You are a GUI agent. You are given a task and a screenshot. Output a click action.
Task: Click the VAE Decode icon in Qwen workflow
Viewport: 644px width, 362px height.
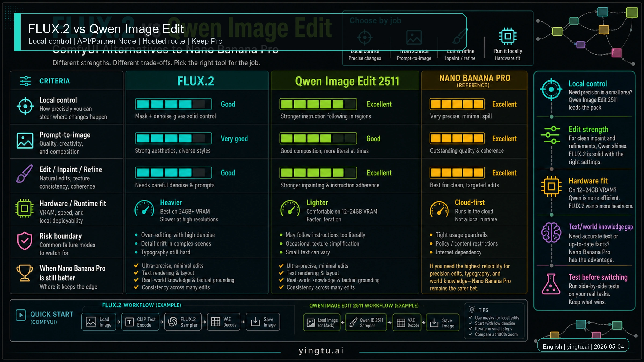(401, 323)
